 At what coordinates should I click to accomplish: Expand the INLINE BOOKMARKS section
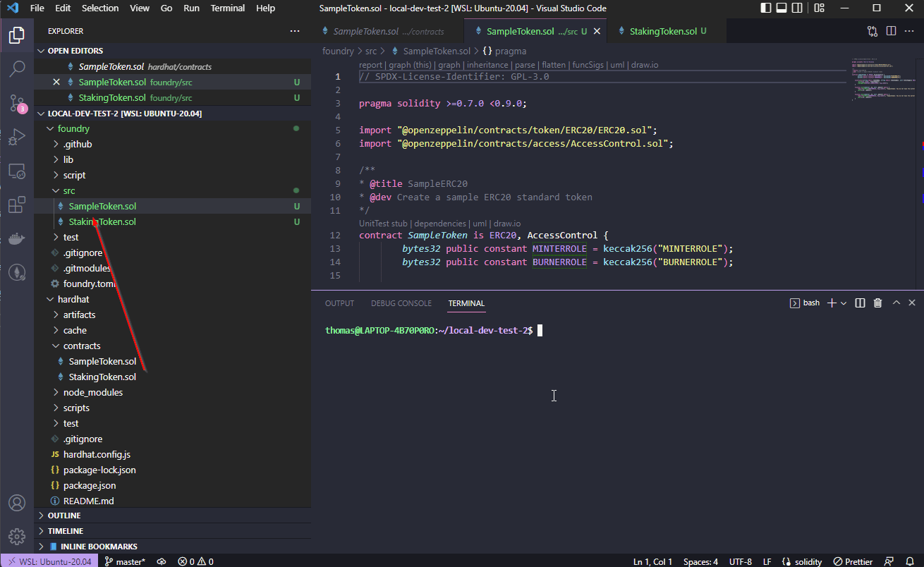tap(173, 547)
